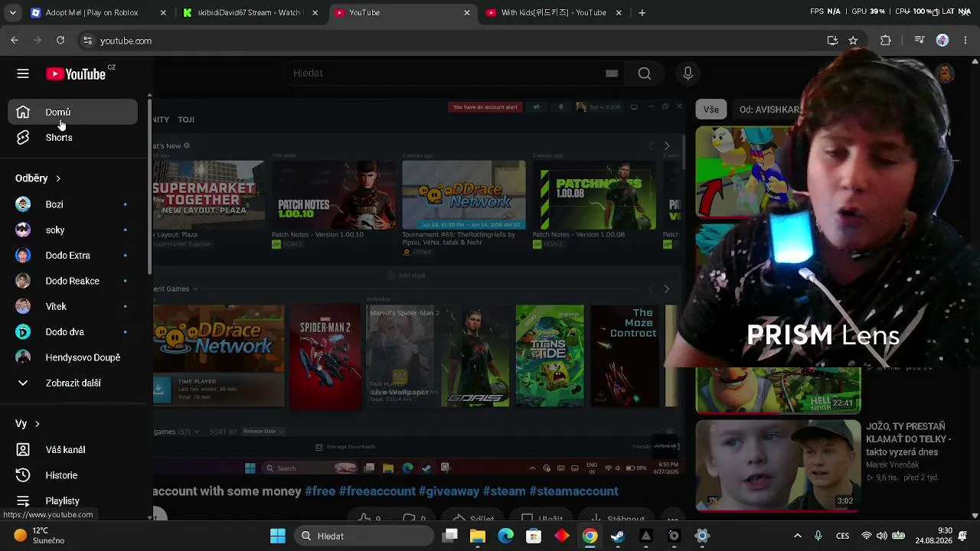Open the #steam hashtag link
Viewport: 980px width, 551px height.
[x=505, y=491]
